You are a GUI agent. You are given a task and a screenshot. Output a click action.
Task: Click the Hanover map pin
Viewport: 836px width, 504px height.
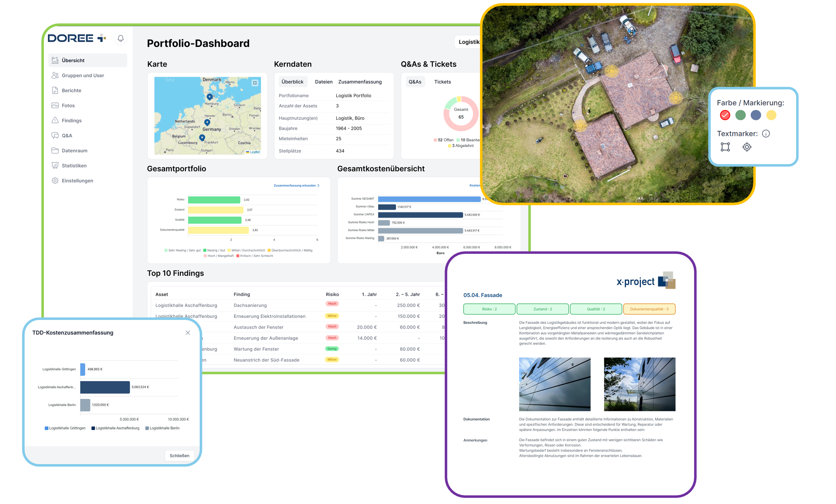pos(207,122)
